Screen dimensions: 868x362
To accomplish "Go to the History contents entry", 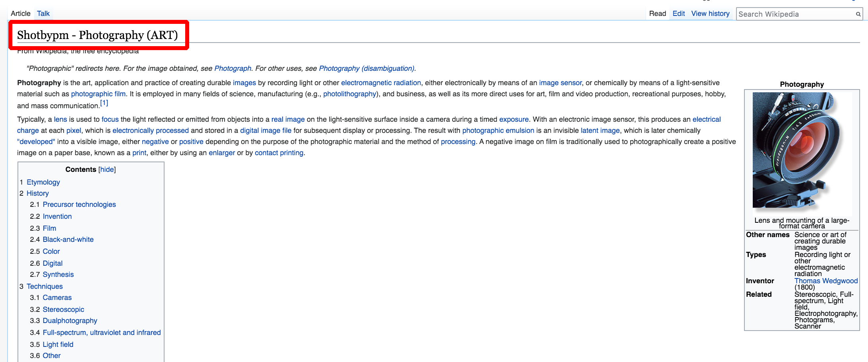I will click(x=37, y=193).
